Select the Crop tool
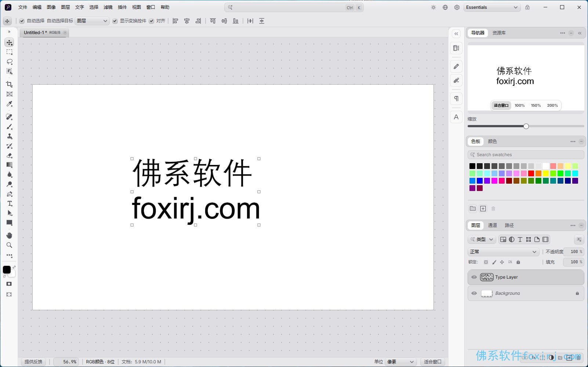588x367 pixels. click(x=10, y=84)
